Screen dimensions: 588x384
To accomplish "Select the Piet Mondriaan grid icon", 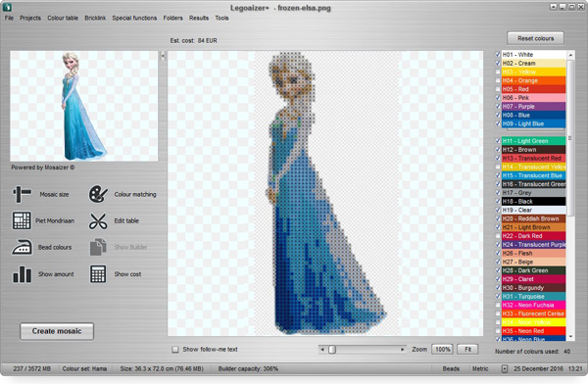I will point(22,220).
